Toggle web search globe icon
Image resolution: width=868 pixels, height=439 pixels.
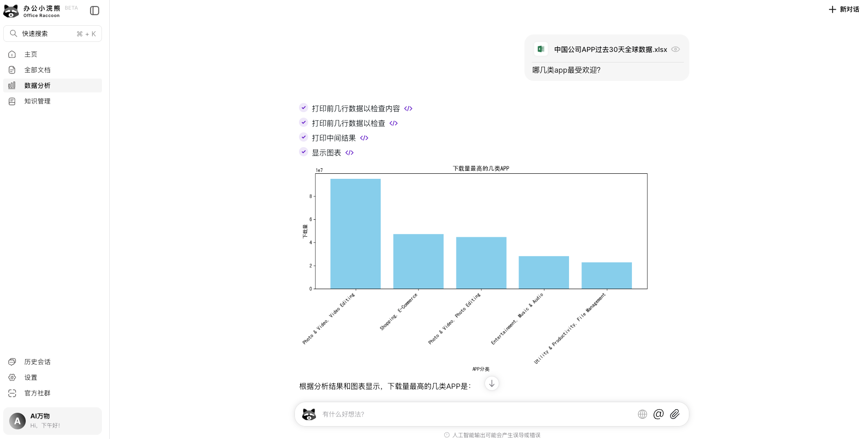(x=643, y=414)
